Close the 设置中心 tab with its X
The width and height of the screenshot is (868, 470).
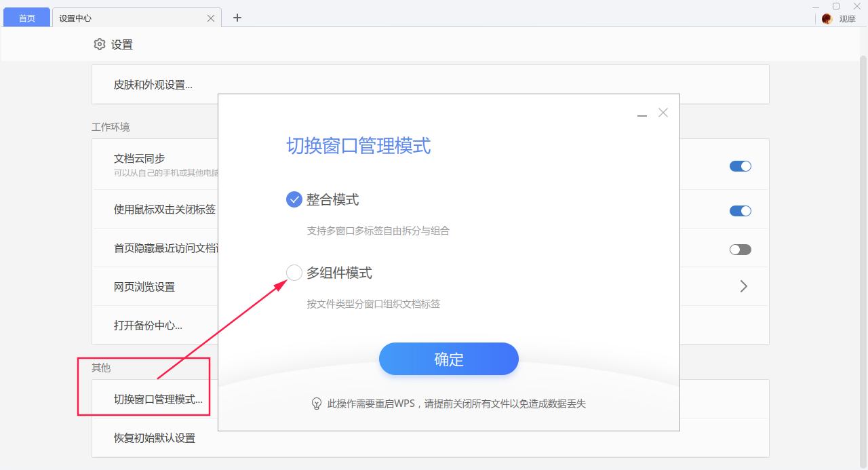click(x=210, y=18)
